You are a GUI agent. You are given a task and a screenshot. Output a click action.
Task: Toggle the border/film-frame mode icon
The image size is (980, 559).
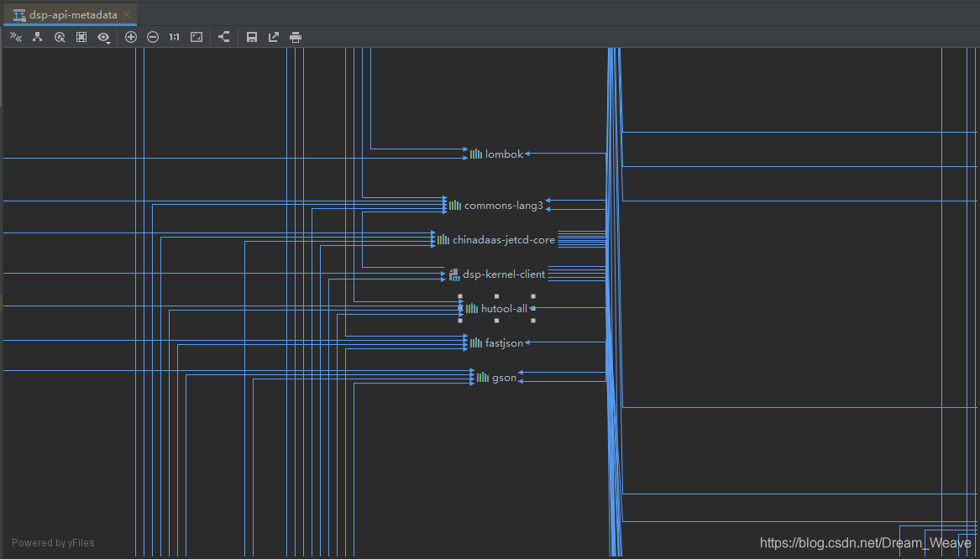coord(81,38)
